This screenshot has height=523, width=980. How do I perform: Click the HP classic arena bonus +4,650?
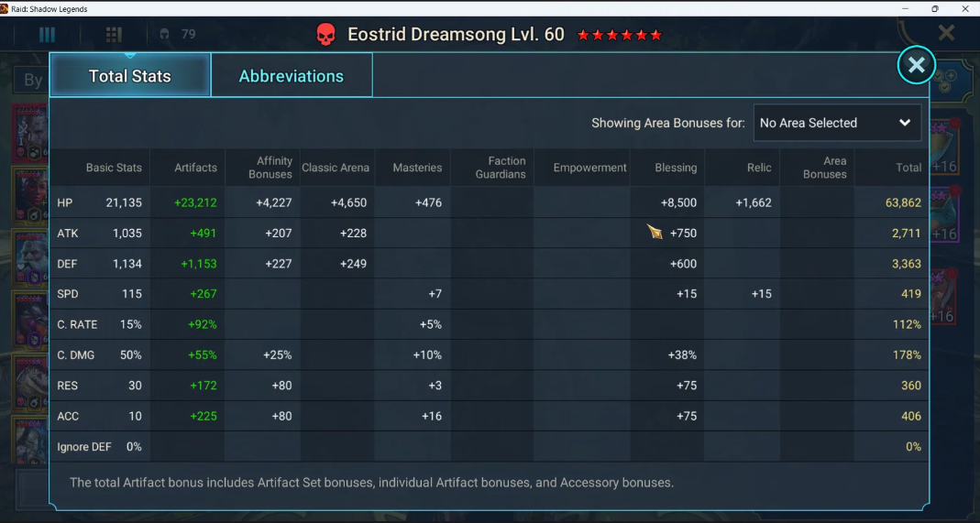(x=348, y=202)
